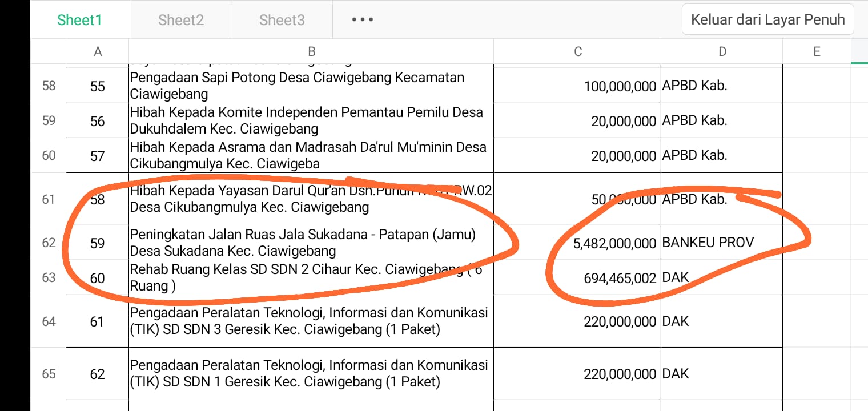The width and height of the screenshot is (868, 411).
Task: Switch to Sheet3 tab
Action: [282, 20]
